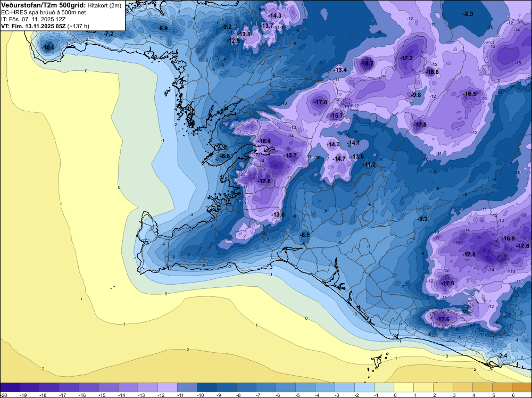Click the "(+137 h)" forecast hour text
This screenshot has width=532, height=398.
78,26
